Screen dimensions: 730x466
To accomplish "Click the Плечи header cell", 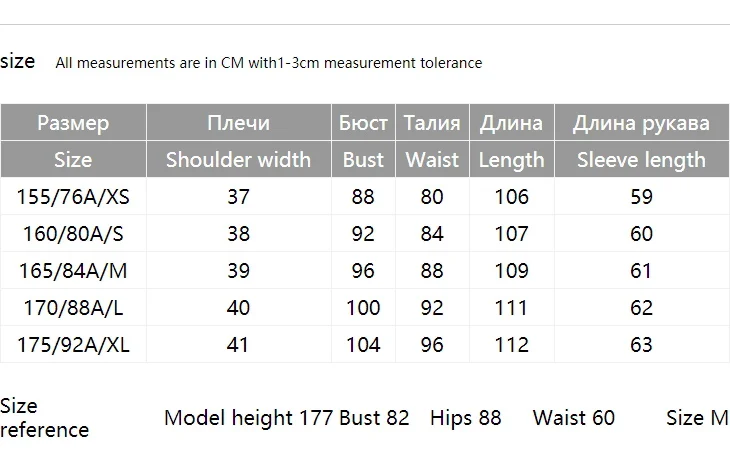I will click(x=238, y=123).
